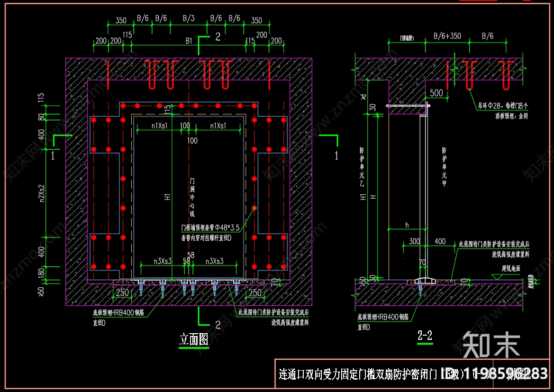Image resolution: width=554 pixels, height=392 pixels.
Task: Select the 门洞中心线 vertical label
Action: tap(192, 197)
